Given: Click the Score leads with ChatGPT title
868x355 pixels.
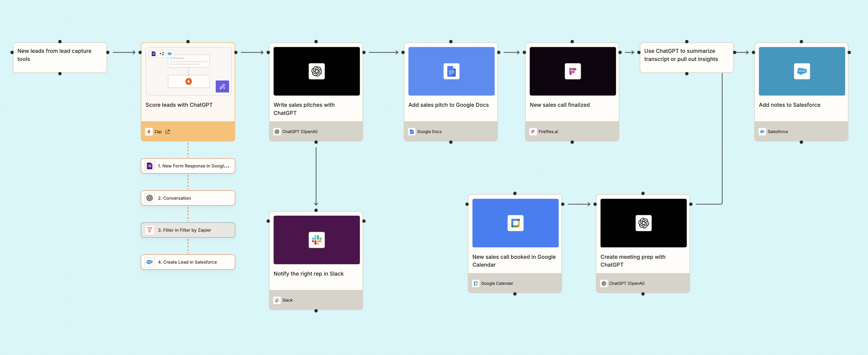Looking at the screenshot, I should click(179, 105).
